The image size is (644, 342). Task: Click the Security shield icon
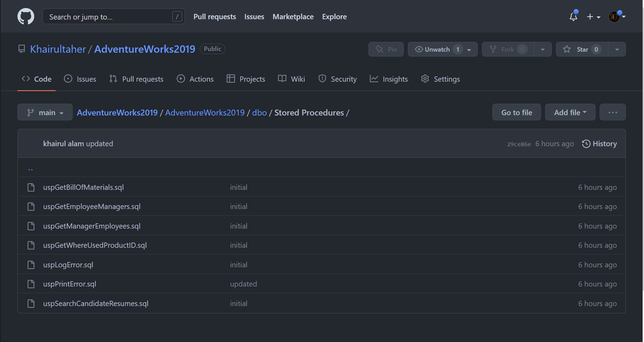(x=322, y=79)
